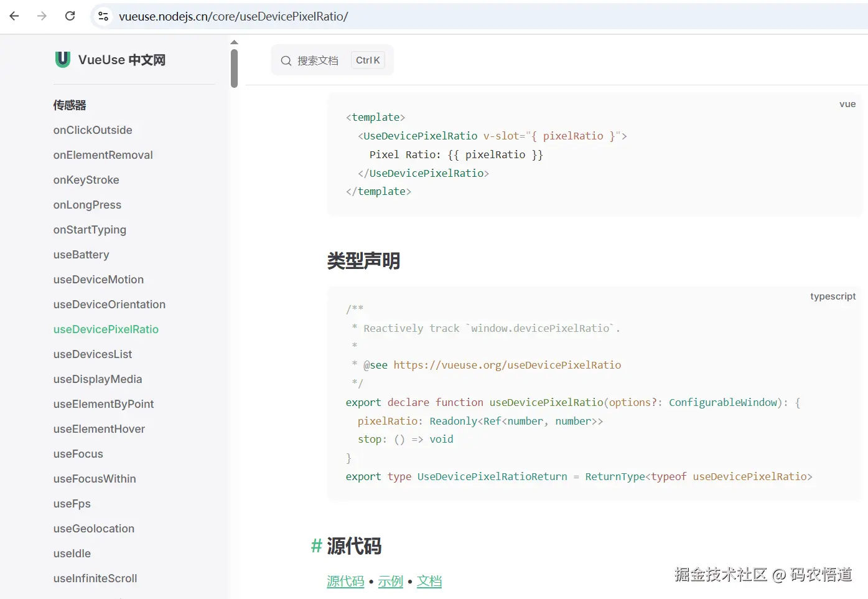Open the 示例 demo link
Screen dimensions: 868x599
click(390, 582)
